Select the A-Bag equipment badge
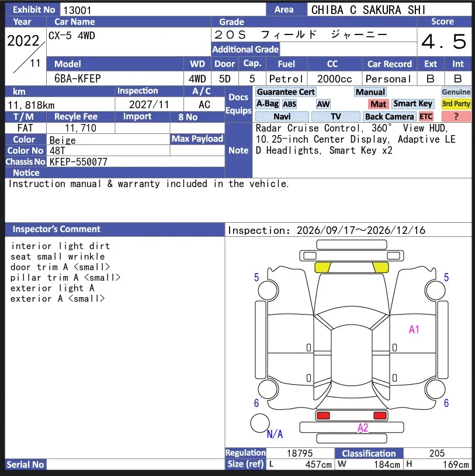The width and height of the screenshot is (475, 476). point(267,104)
